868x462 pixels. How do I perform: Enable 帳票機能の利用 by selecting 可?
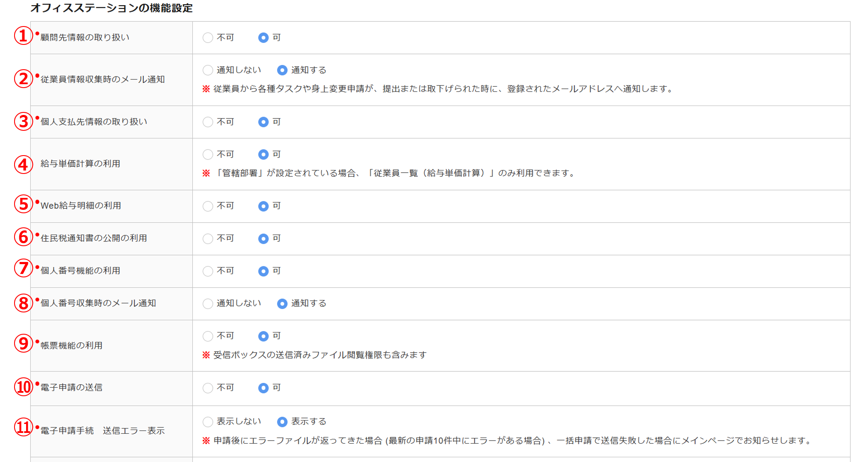263,336
